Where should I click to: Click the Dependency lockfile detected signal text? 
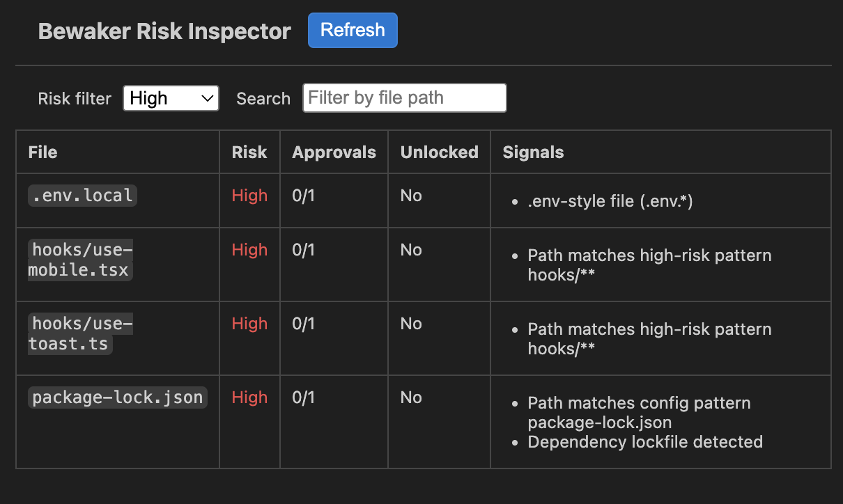[645, 441]
